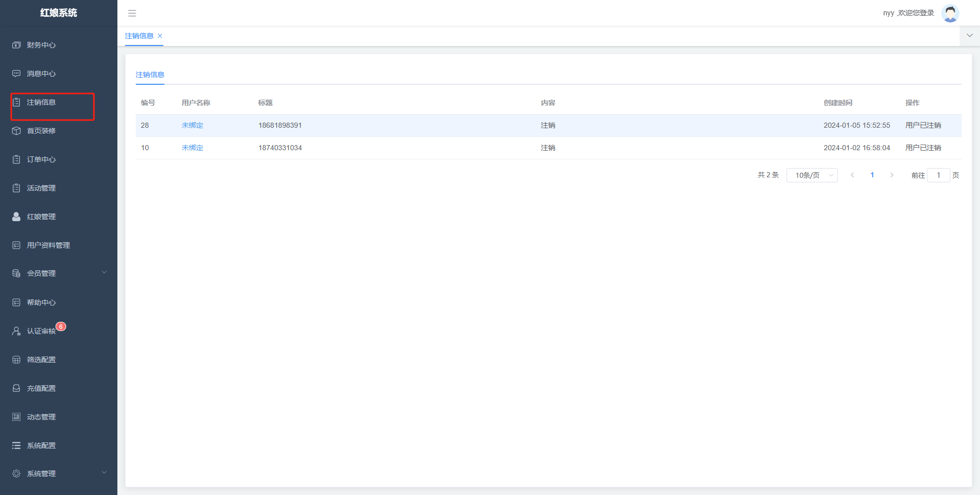Click the 充值配置 sidebar icon

(x=16, y=388)
